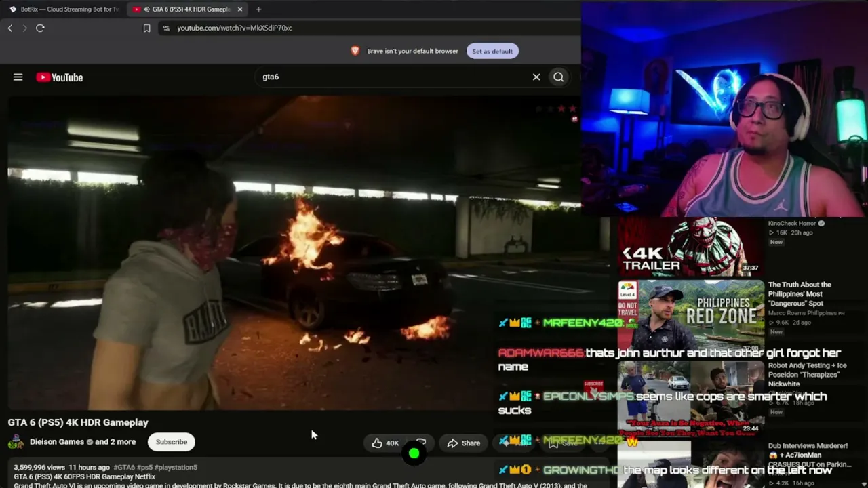Click the speaker icon on the GTA 6 tab
Viewport: 868px width, 488px height.
click(x=146, y=9)
